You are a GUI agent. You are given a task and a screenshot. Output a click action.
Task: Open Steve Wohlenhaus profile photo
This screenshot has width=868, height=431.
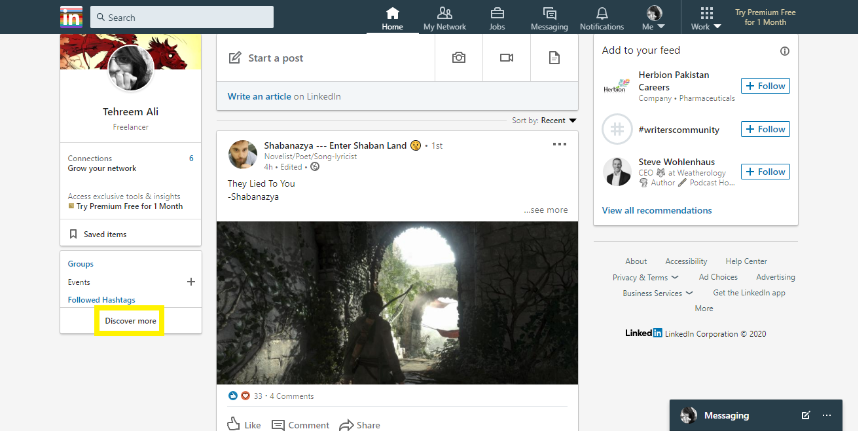[x=617, y=172]
